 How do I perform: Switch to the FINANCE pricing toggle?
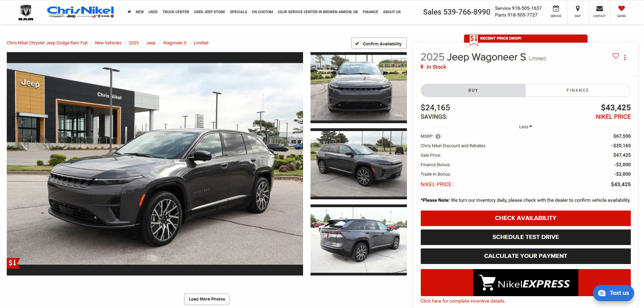click(x=578, y=90)
